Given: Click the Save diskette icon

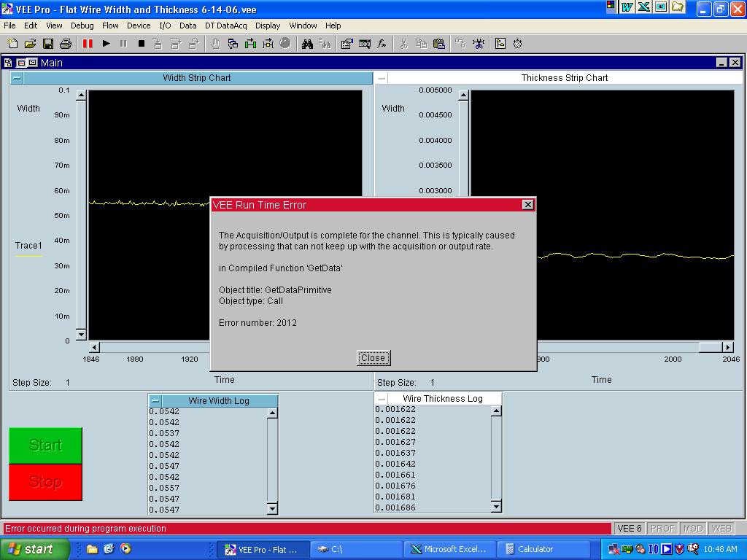Looking at the screenshot, I should point(48,44).
